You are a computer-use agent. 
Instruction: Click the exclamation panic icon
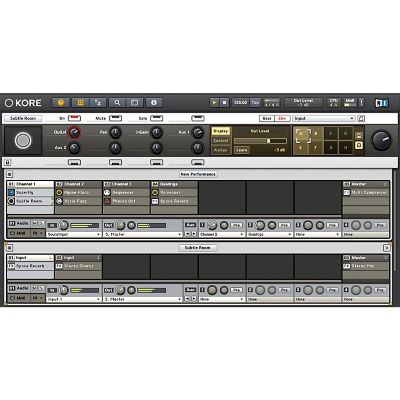[361, 103]
